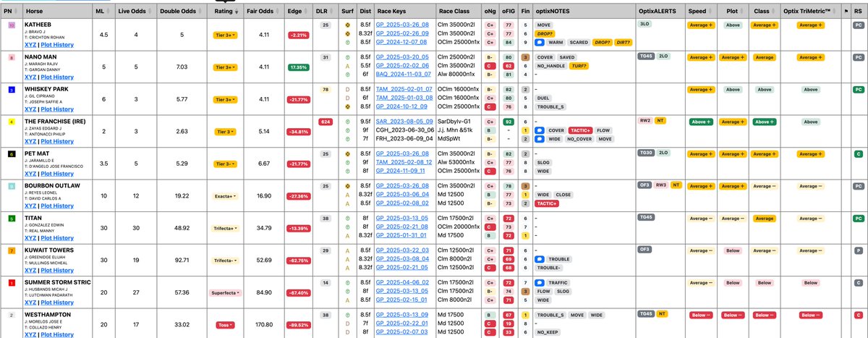
Task: Open NANO MAN's XYZ link
Action: pyautogui.click(x=30, y=77)
